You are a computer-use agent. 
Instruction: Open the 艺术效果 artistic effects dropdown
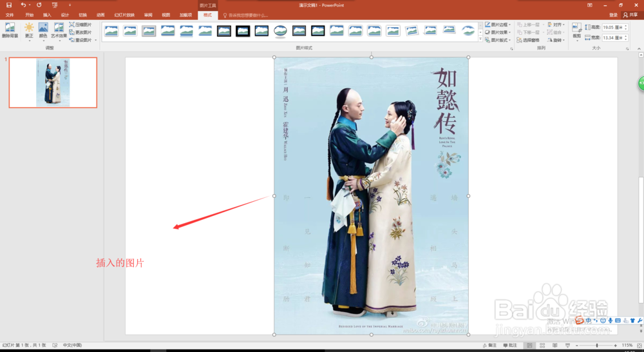click(59, 32)
